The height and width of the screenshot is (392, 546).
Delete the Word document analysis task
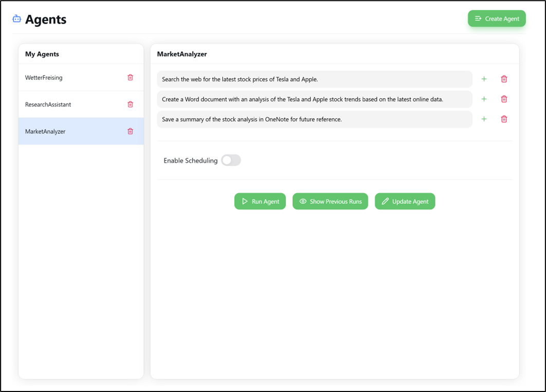click(504, 99)
